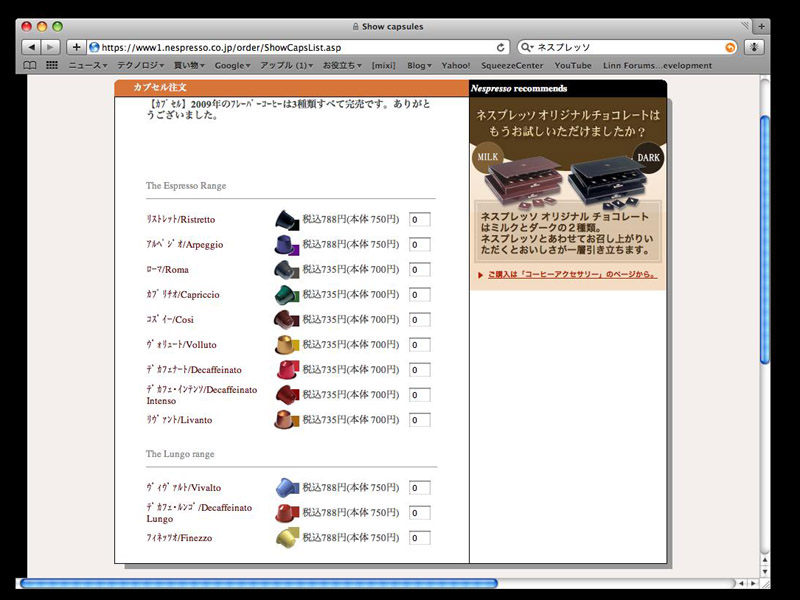Click the リストレット/Ristretto product name
The width and height of the screenshot is (800, 600).
pyautogui.click(x=181, y=219)
